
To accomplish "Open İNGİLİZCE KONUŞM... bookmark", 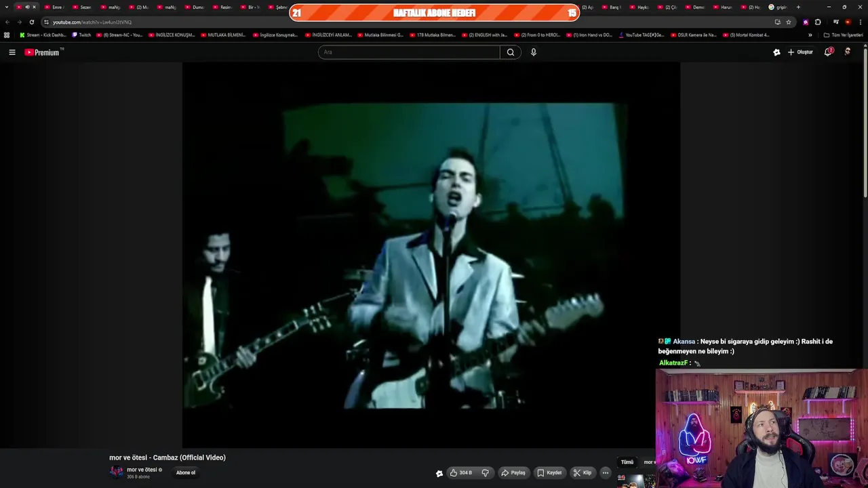I will pos(172,35).
